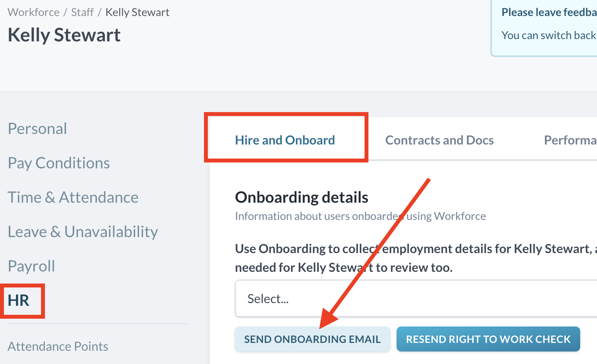Open the Performance tab
This screenshot has width=597, height=364.
[570, 140]
